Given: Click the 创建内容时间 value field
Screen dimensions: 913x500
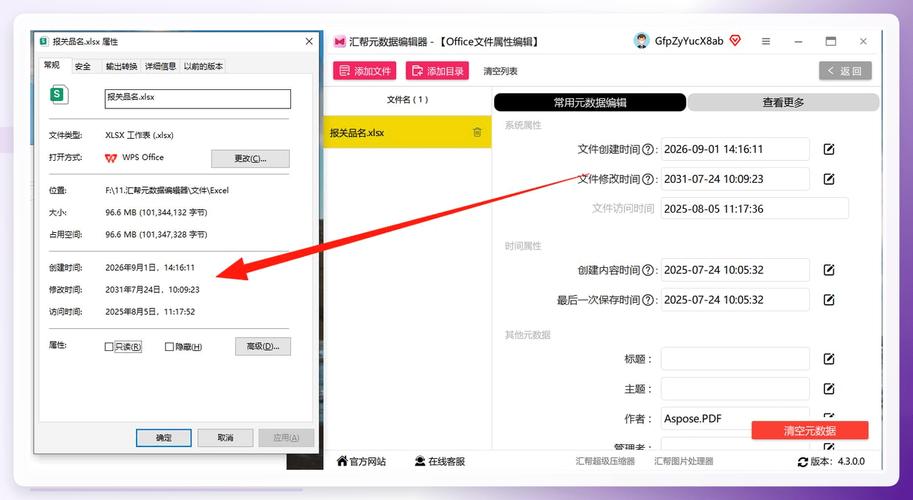Looking at the screenshot, I should click(735, 270).
